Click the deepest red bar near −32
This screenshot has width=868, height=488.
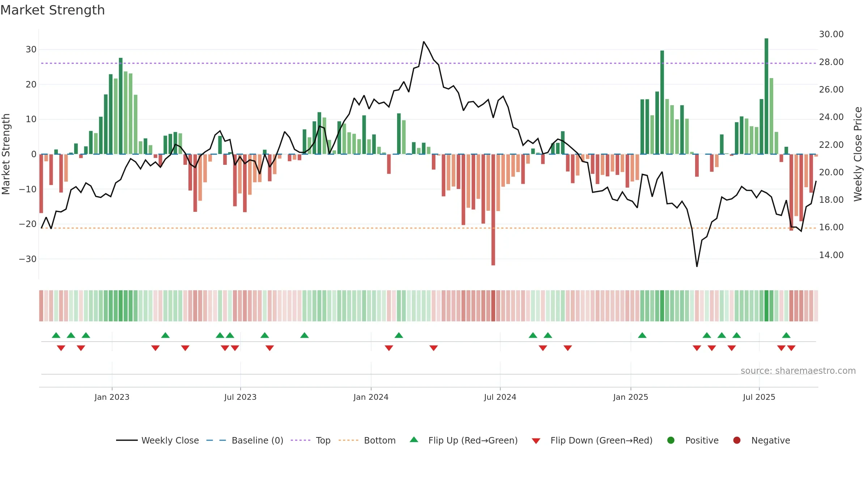click(493, 210)
